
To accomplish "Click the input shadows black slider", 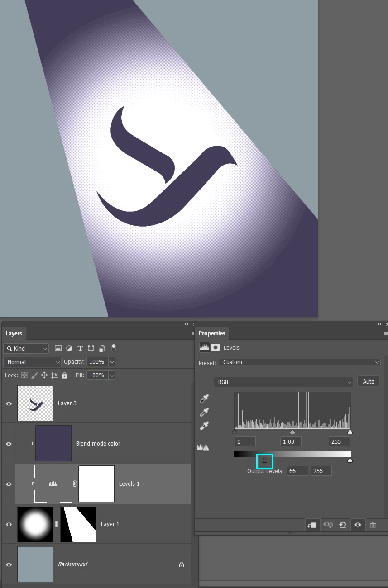I will [235, 432].
